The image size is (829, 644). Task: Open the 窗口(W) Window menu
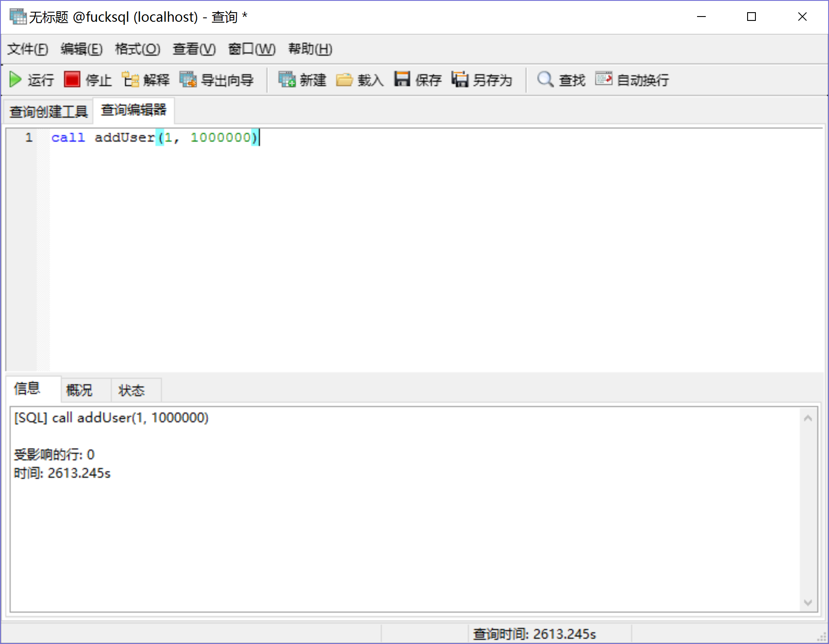(x=252, y=49)
